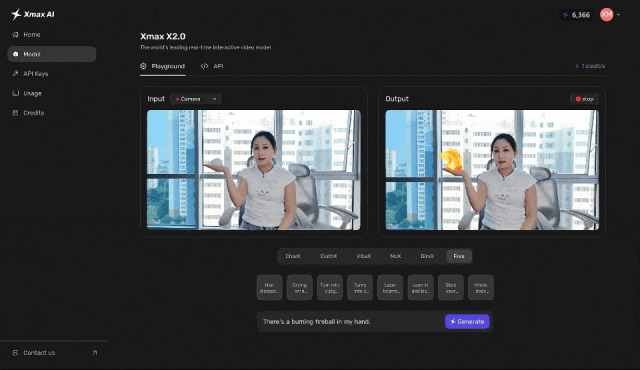640x370 pixels.
Task: Select the MoX mode tab
Action: [396, 256]
